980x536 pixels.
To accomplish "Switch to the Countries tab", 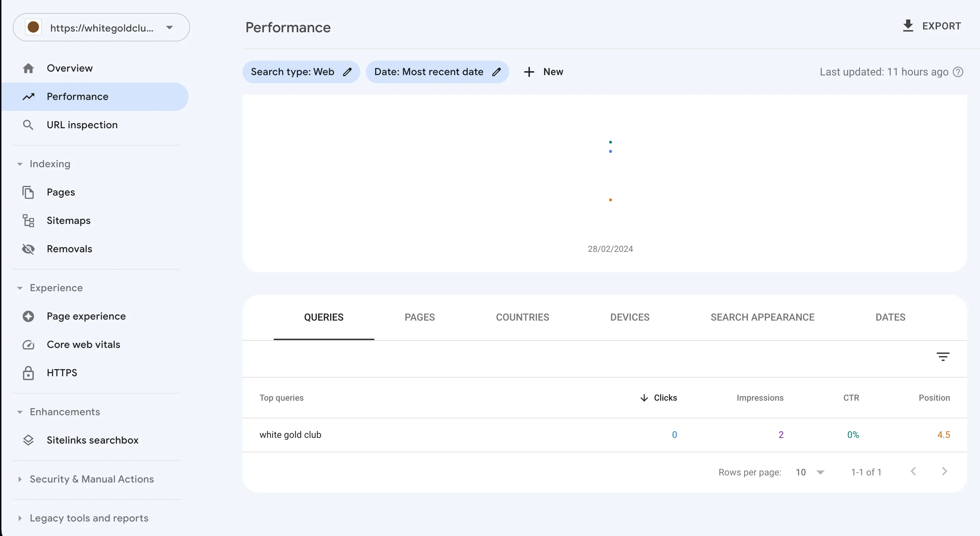I will tap(522, 317).
